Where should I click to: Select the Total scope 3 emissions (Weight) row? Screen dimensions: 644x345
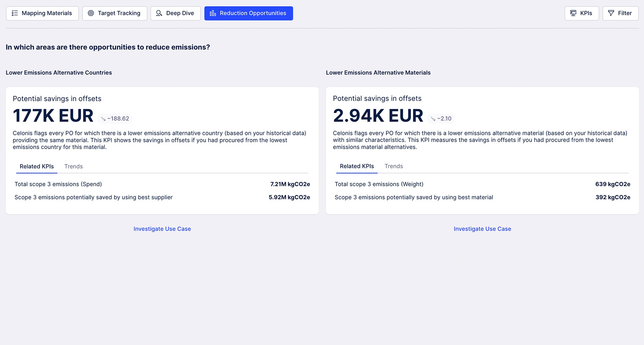(x=482, y=184)
